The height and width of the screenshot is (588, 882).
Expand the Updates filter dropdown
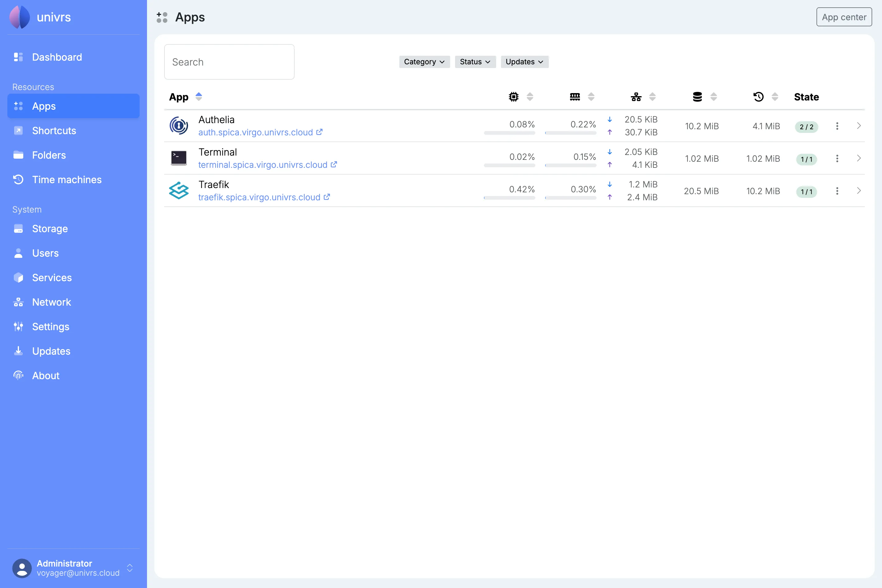[525, 62]
